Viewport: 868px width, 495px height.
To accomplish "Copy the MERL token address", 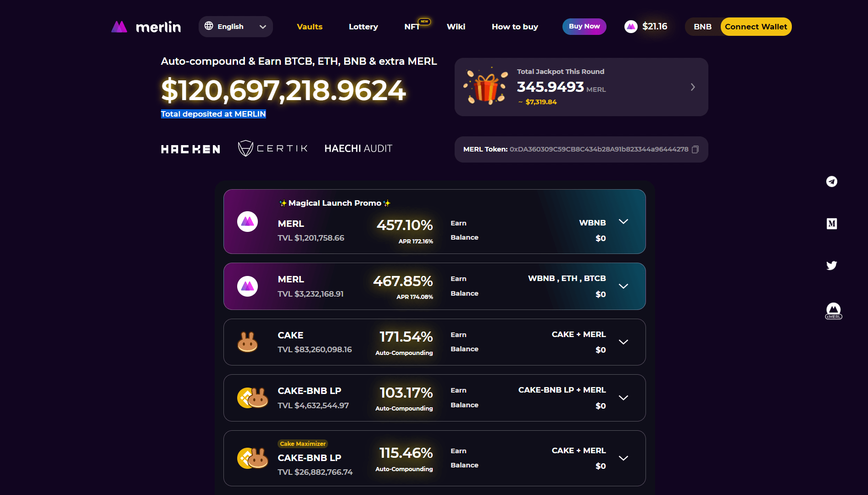I will (695, 149).
